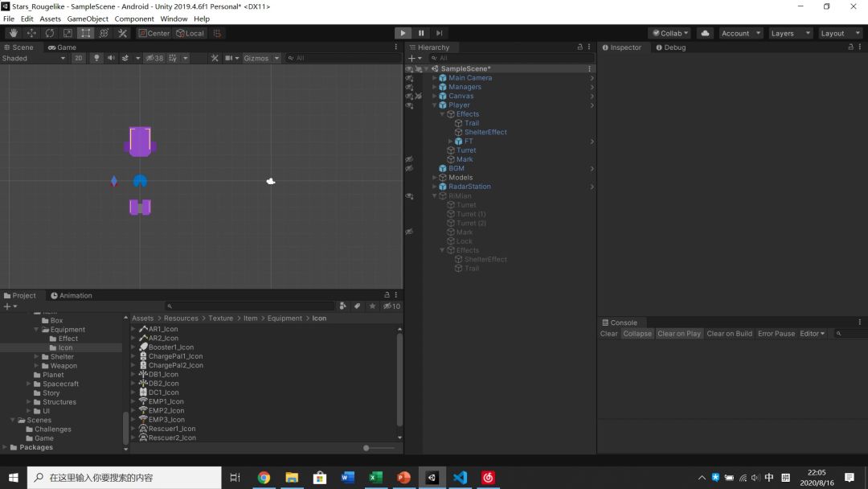Open File menu
Viewport: 868px width, 489px height.
point(9,18)
